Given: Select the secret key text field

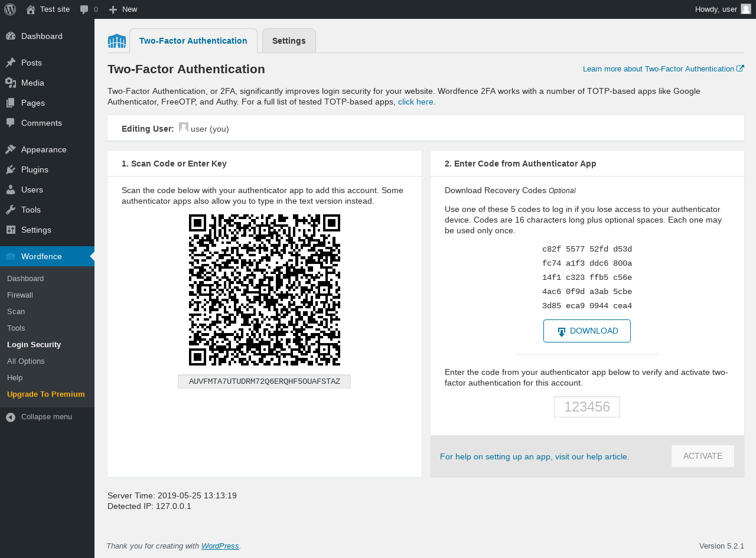Looking at the screenshot, I should (265, 381).
